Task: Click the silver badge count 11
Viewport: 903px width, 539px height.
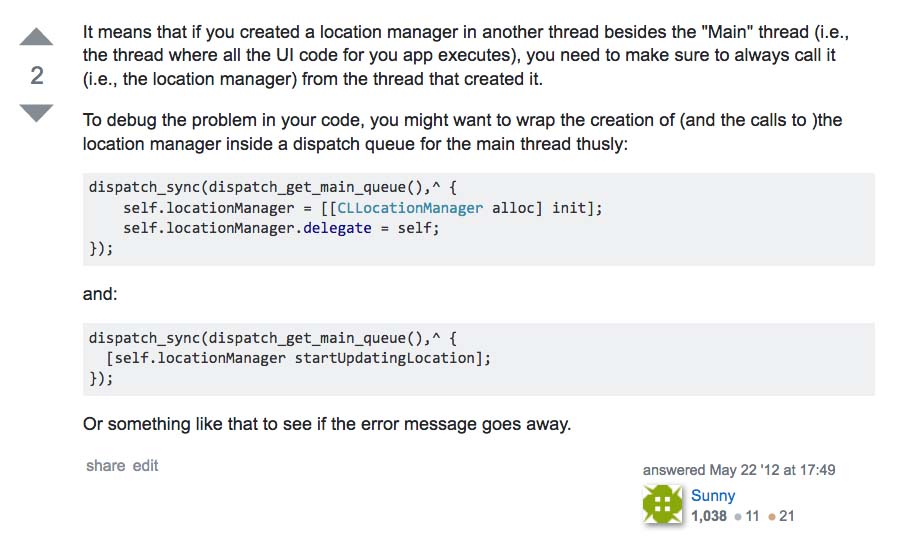Action: pos(752,516)
